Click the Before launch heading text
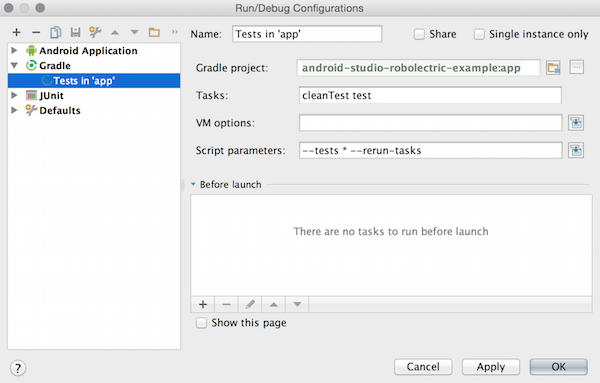 (230, 184)
